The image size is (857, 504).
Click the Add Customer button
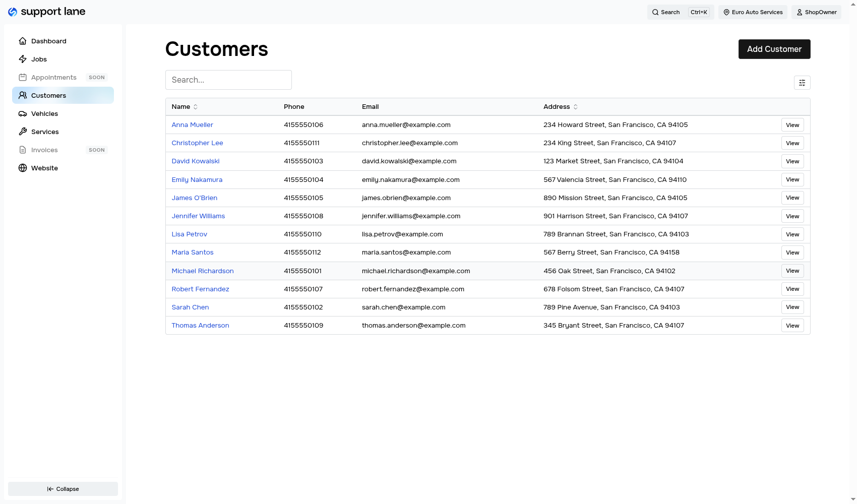tap(774, 49)
